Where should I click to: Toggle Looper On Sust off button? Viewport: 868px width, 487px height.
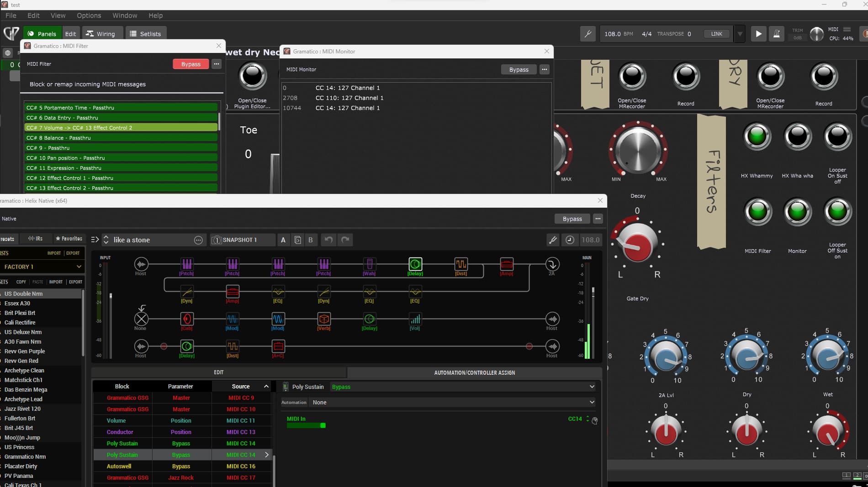(837, 137)
